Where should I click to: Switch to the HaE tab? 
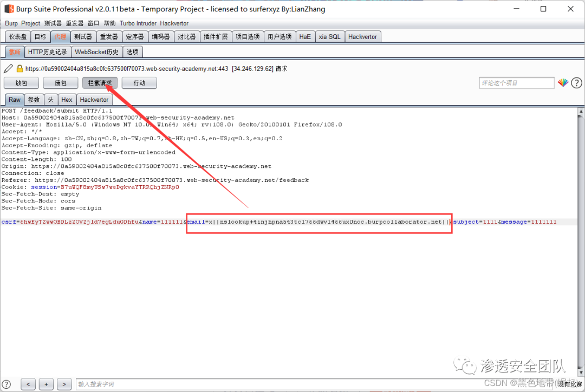(x=305, y=37)
